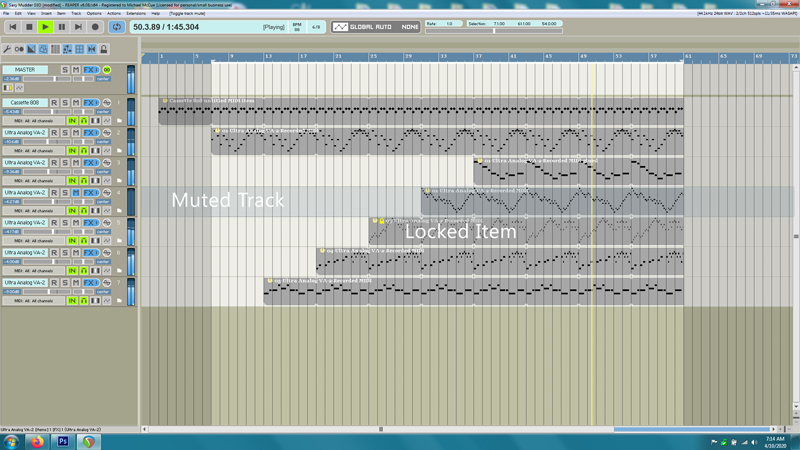Toggle the repeat loop button
Viewport: 800px width, 450px height.
[x=116, y=27]
